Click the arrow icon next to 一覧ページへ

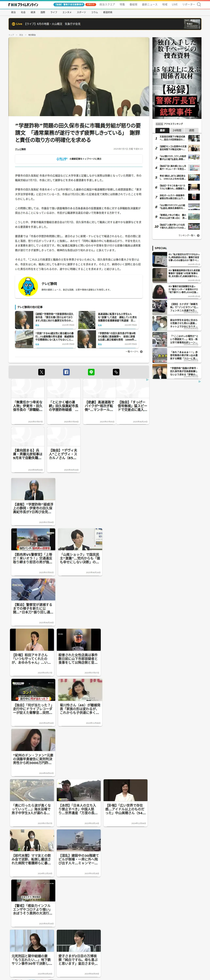pyautogui.click(x=141, y=351)
